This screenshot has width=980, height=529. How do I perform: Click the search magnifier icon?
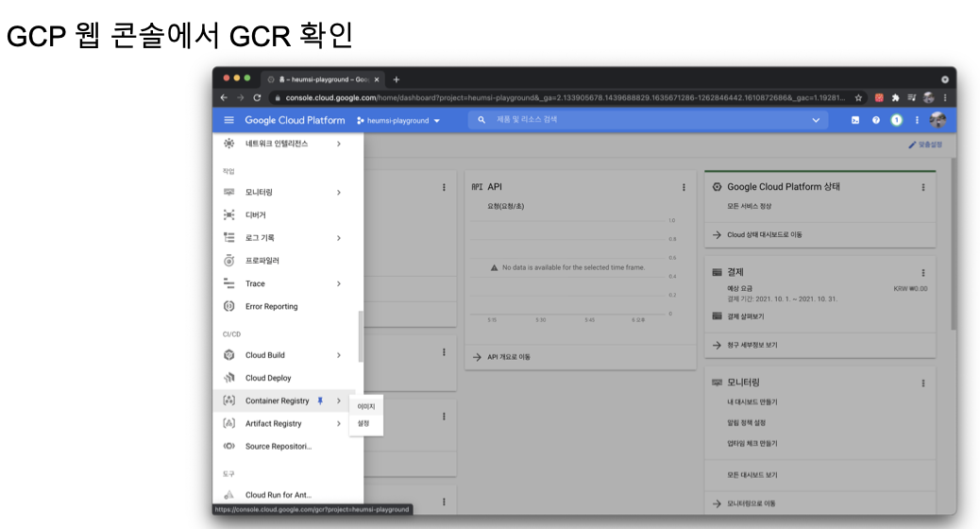pos(482,119)
